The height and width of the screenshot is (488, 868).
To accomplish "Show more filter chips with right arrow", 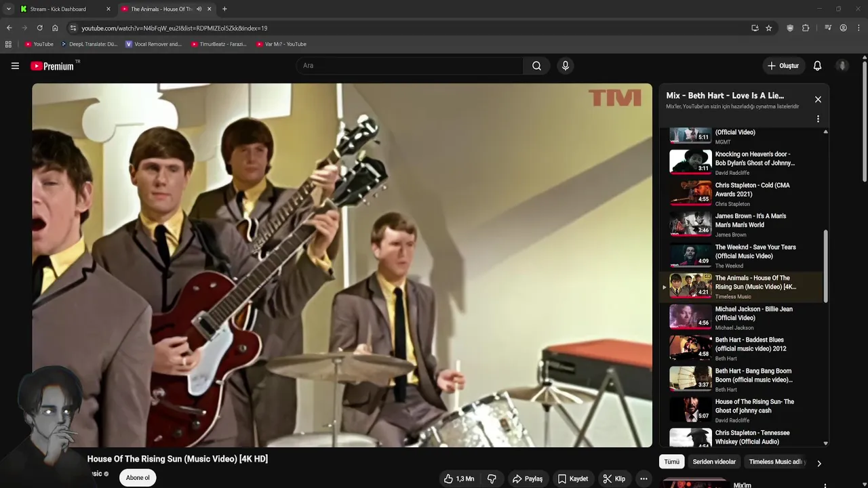I will pos(818,464).
